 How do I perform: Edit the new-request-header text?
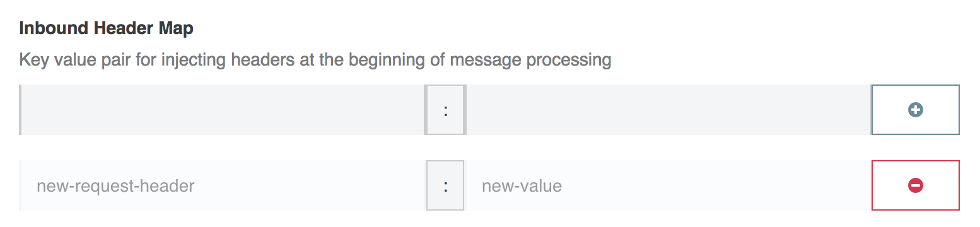point(115,186)
